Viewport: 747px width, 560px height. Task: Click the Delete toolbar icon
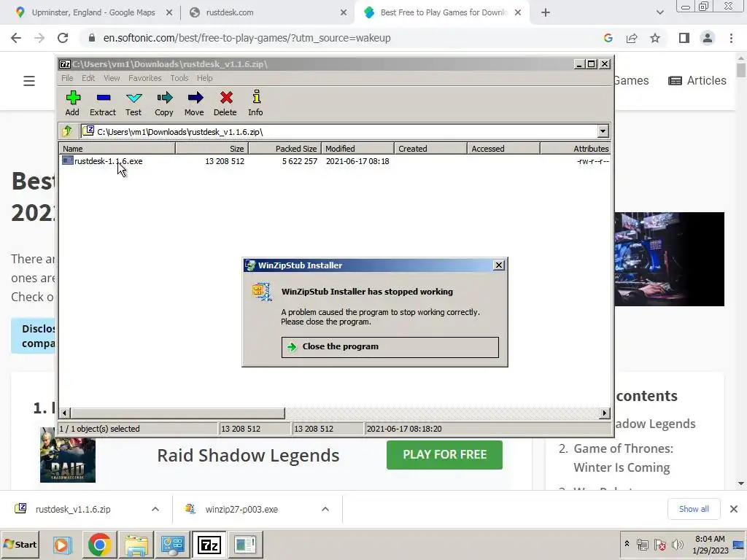coord(225,103)
